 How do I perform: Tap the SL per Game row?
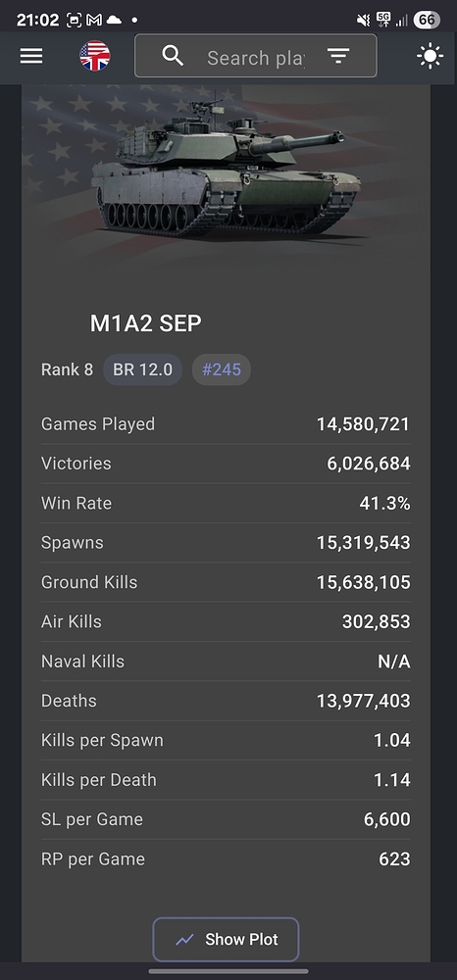[x=226, y=819]
